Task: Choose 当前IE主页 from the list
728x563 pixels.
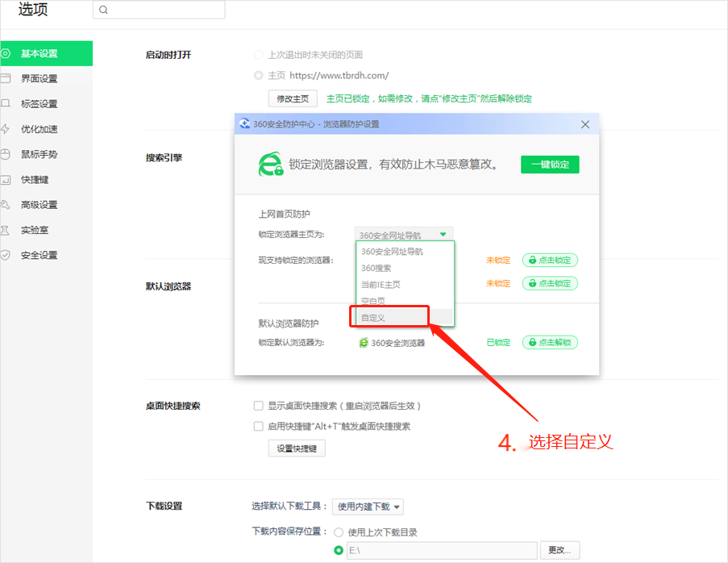Action: coord(405,285)
